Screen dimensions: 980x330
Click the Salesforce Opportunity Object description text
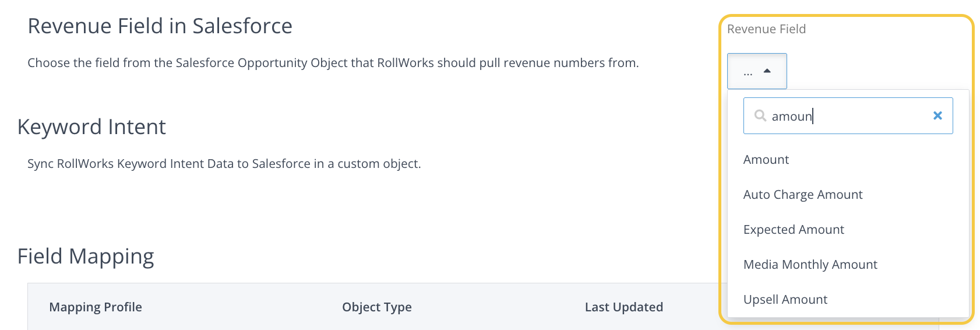click(333, 63)
